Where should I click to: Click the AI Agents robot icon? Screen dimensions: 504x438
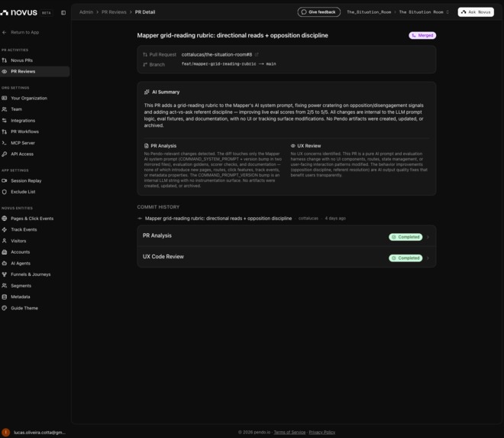point(4,263)
